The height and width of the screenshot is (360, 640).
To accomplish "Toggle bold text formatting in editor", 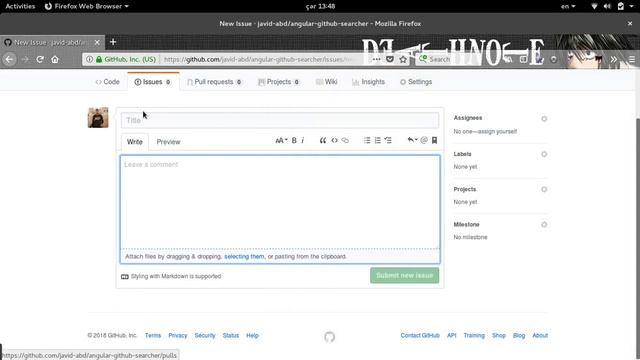I will (x=294, y=140).
